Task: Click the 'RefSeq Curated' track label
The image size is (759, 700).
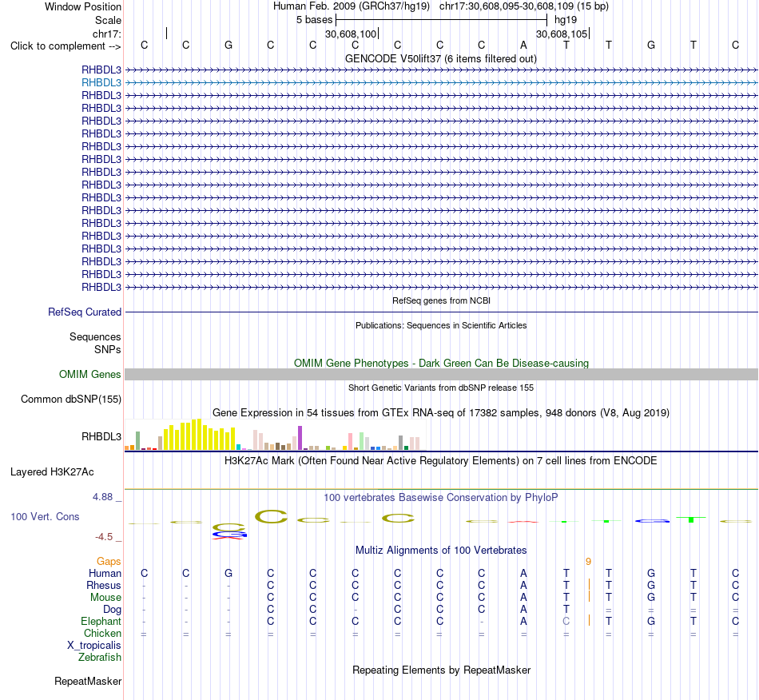Action: (x=85, y=312)
